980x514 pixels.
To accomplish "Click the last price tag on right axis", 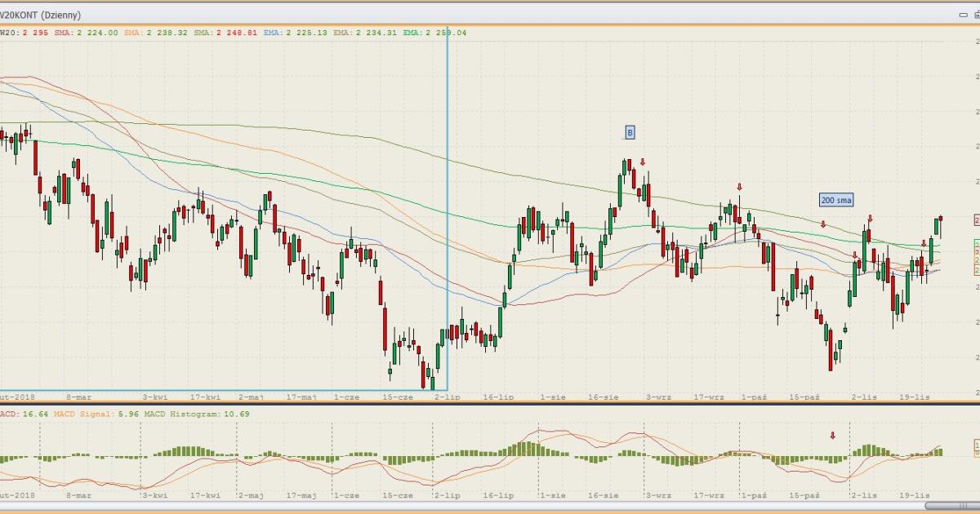I will (x=976, y=220).
